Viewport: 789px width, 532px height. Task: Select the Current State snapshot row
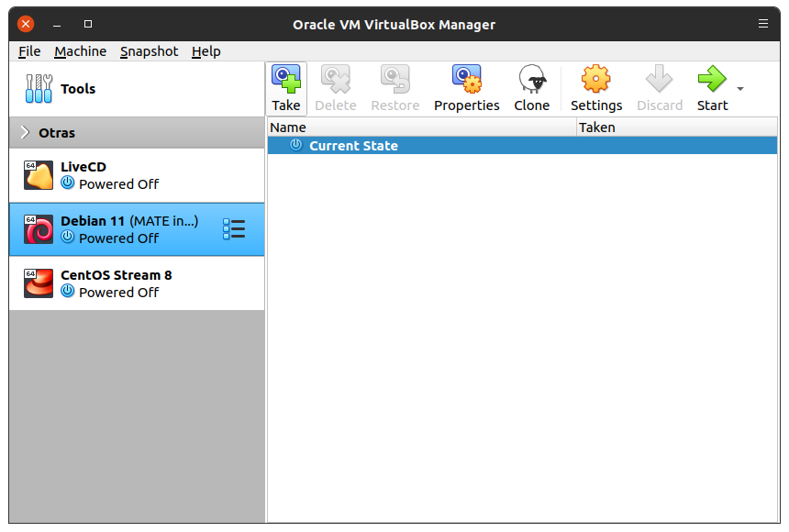(x=353, y=146)
